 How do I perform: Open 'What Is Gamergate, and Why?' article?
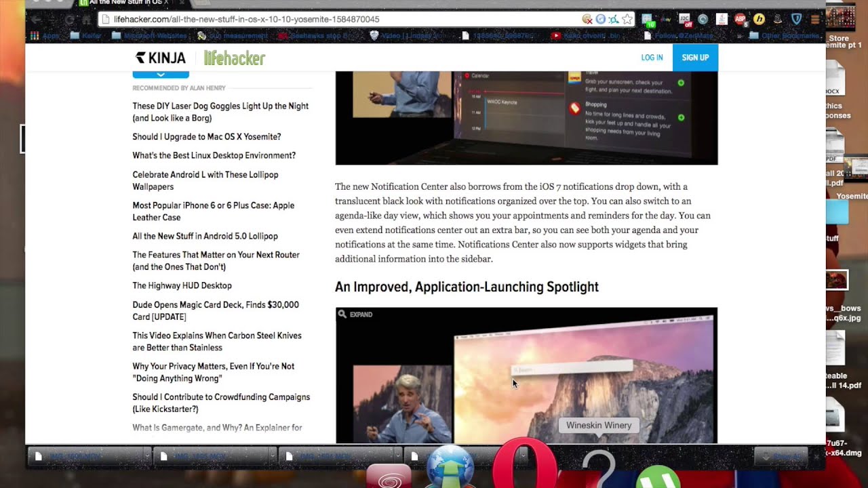(217, 428)
